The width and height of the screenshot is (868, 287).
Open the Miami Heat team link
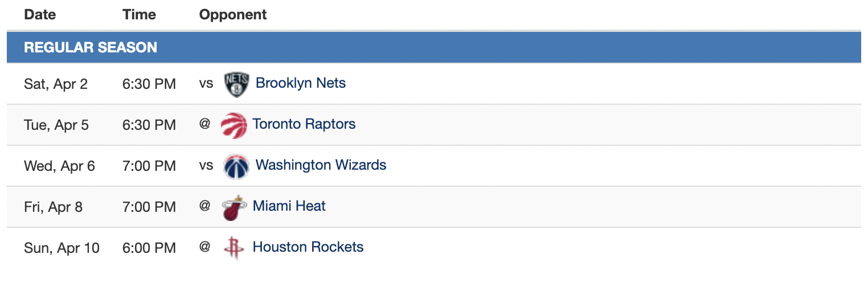(x=289, y=206)
